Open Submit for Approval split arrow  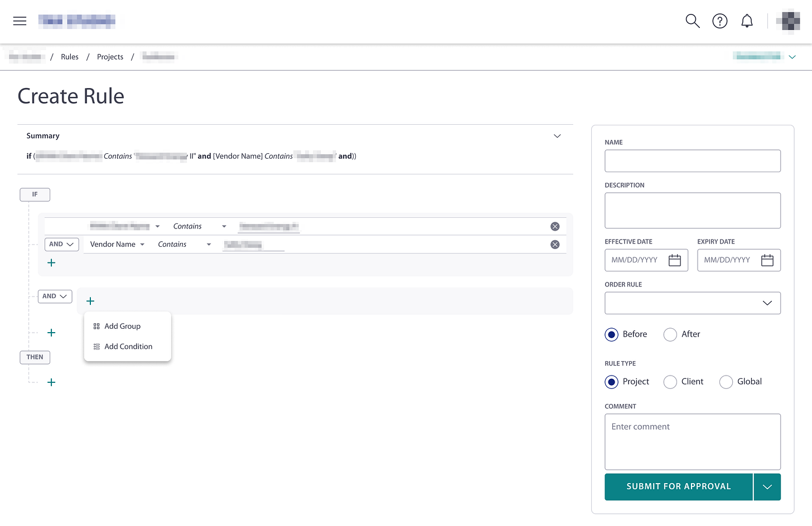pos(767,487)
